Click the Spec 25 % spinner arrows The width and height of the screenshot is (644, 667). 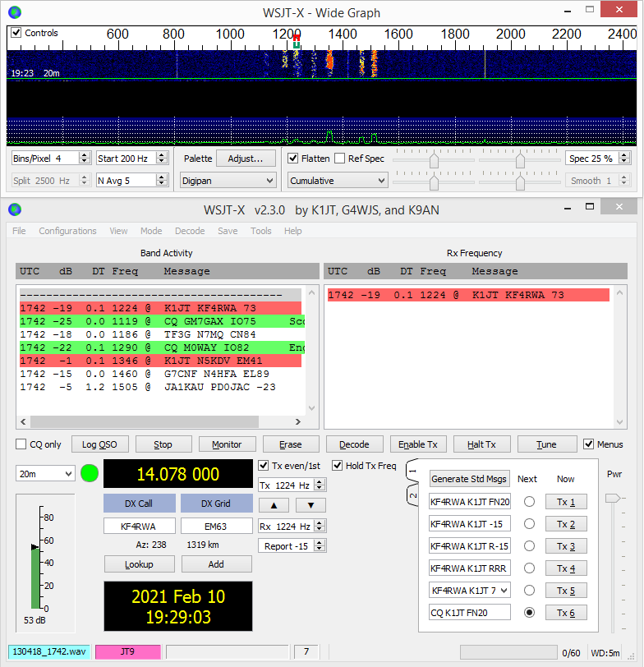click(624, 159)
